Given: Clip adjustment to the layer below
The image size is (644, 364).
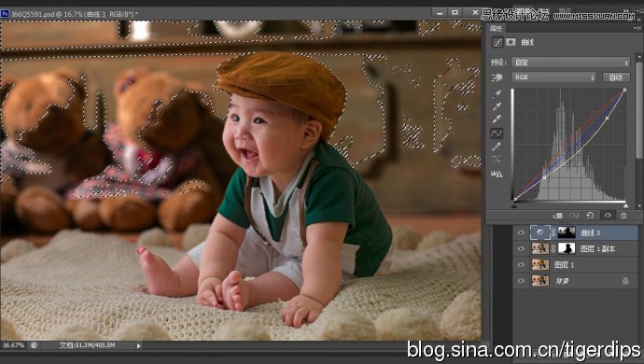Looking at the screenshot, I should click(x=558, y=216).
